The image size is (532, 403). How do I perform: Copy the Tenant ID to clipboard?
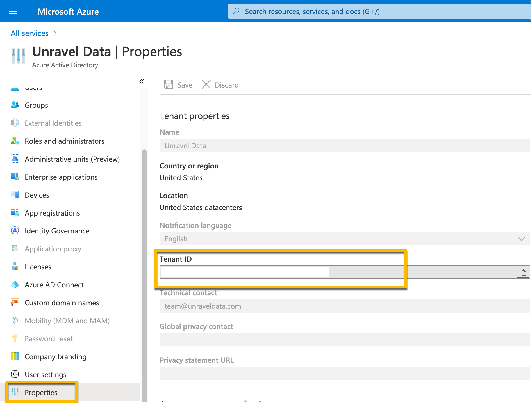[523, 272]
